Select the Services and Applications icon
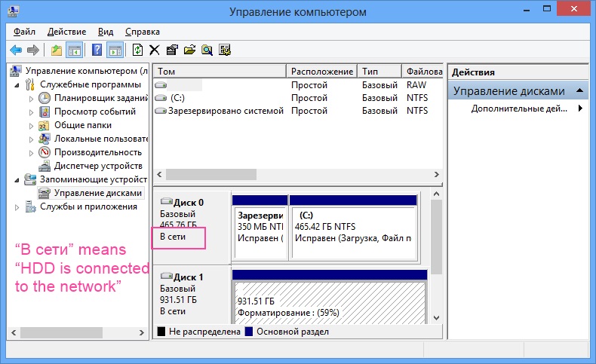This screenshot has height=364, width=596. coord(30,206)
